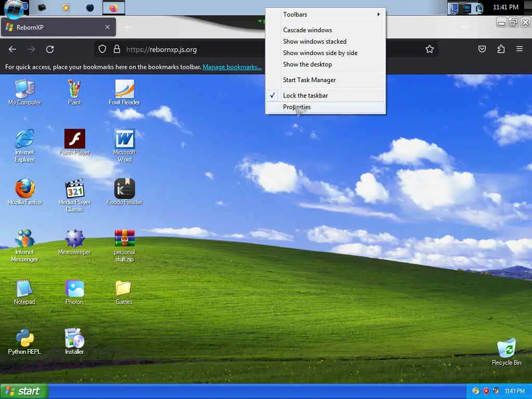532x399 pixels.
Task: Select the Installer desktop icon
Action: click(x=74, y=342)
